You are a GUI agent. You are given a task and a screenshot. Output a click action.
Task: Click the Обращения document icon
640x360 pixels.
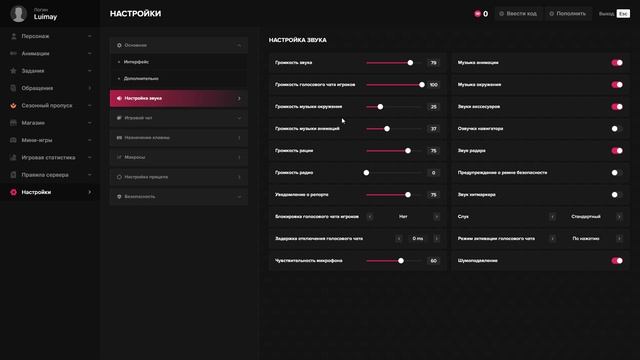tap(13, 88)
